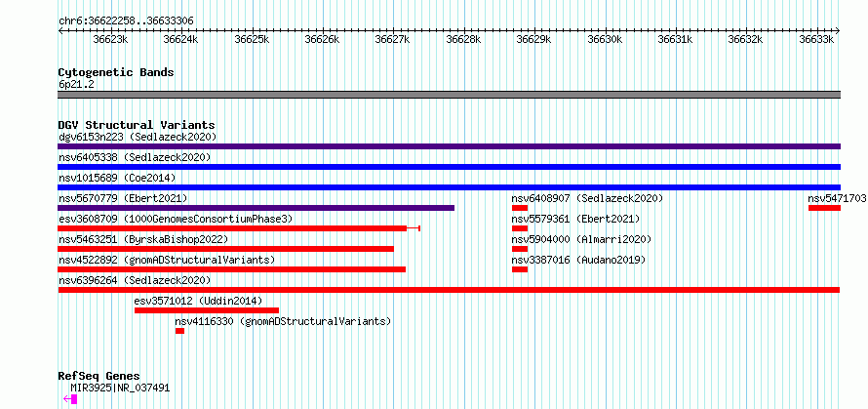
Task: Click the nsv5471703 label text
Action: 838,198
